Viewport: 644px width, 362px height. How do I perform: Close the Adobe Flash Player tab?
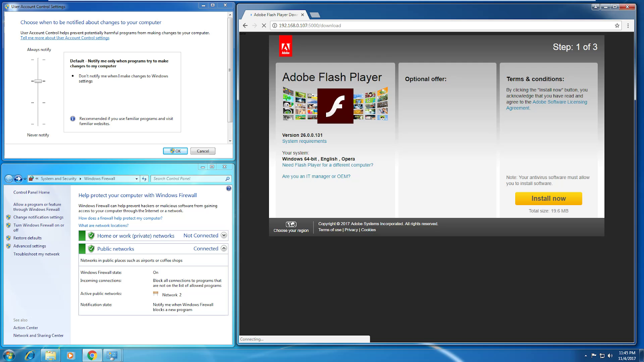click(303, 14)
